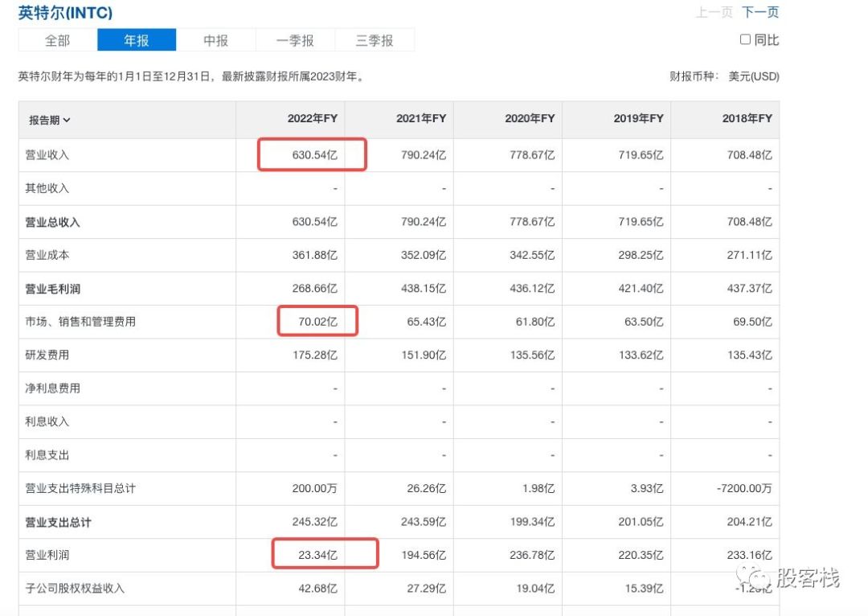Click the 151.90亿 研发费用 value
This screenshot has width=868, height=616.
click(424, 355)
